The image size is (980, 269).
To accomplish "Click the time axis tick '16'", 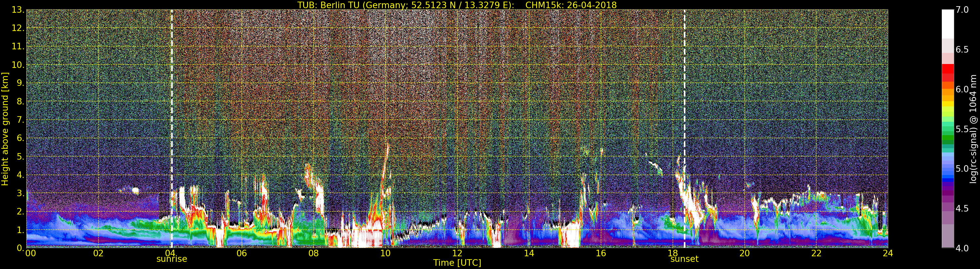I will [601, 253].
